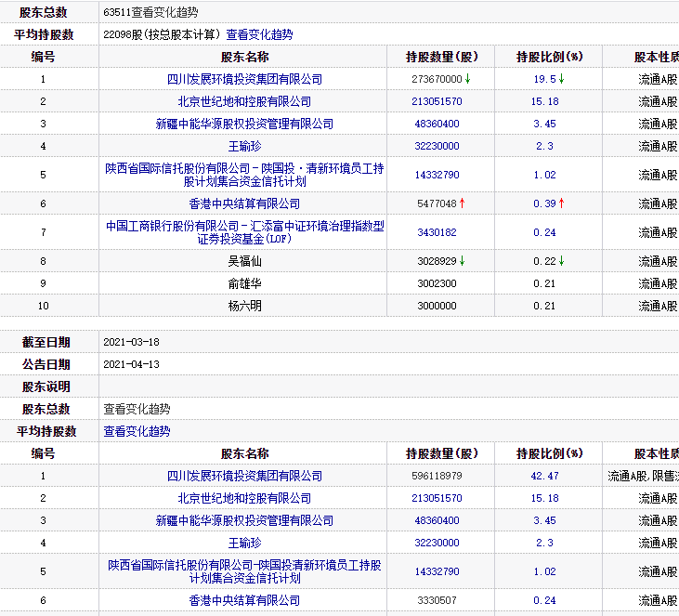Click 股东说明 row label
This screenshot has width=679, height=616.
click(x=46, y=387)
